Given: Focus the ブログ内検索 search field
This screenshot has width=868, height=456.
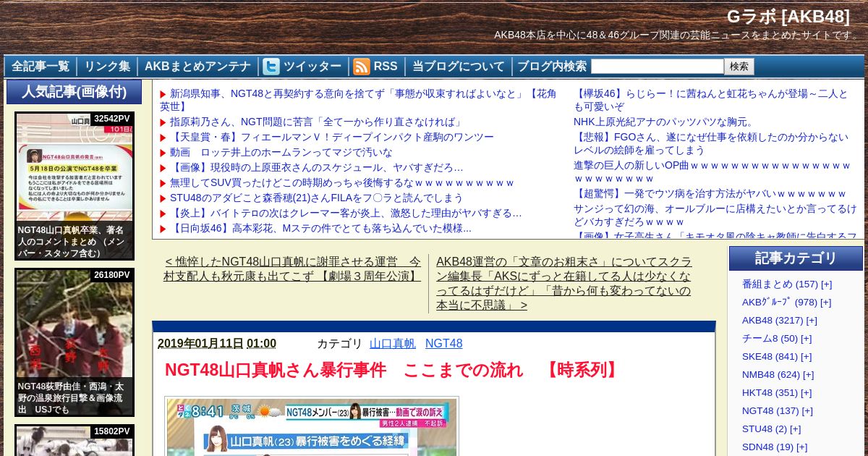Looking at the screenshot, I should click(657, 67).
